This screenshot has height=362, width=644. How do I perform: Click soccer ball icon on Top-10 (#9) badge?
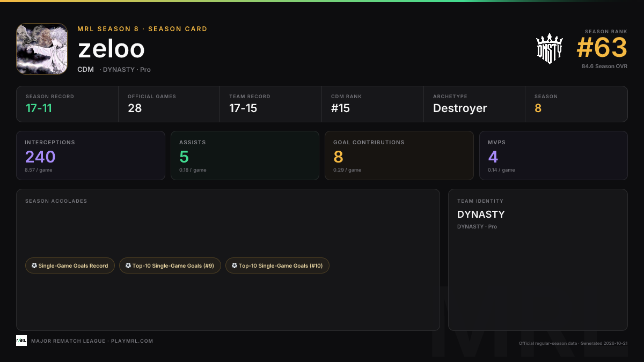pyautogui.click(x=128, y=265)
